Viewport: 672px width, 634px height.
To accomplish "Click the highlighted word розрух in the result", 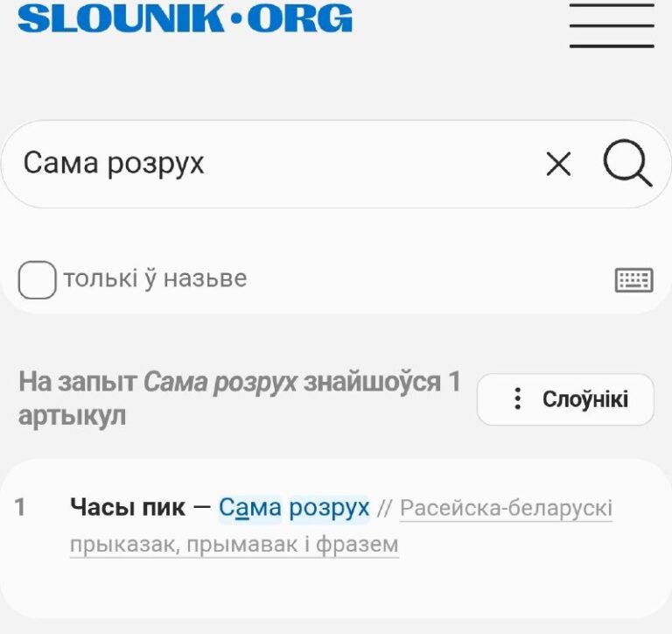I will click(329, 509).
